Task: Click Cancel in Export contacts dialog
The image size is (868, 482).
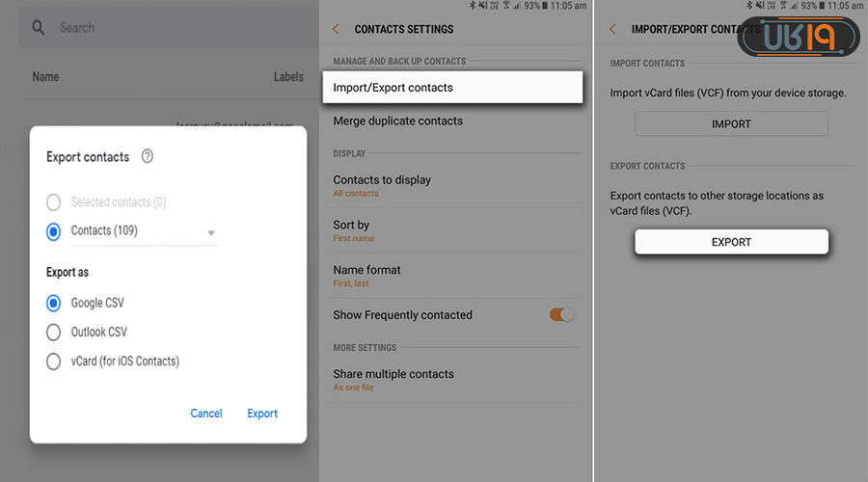Action: (206, 414)
